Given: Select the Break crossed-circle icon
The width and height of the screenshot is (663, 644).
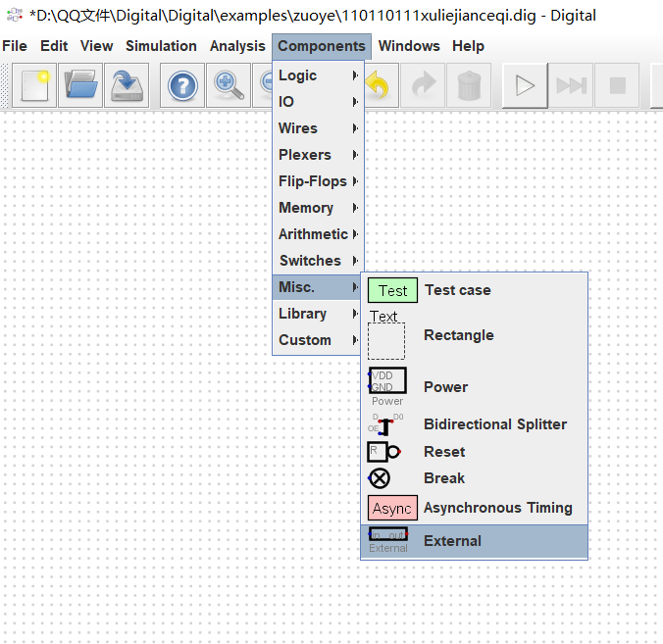Looking at the screenshot, I should [x=379, y=478].
